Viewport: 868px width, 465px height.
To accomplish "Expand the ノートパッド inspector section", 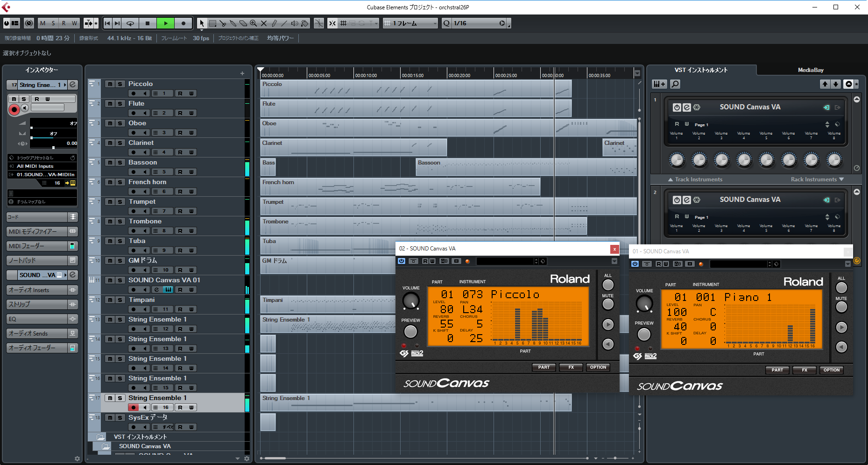I will (42, 260).
